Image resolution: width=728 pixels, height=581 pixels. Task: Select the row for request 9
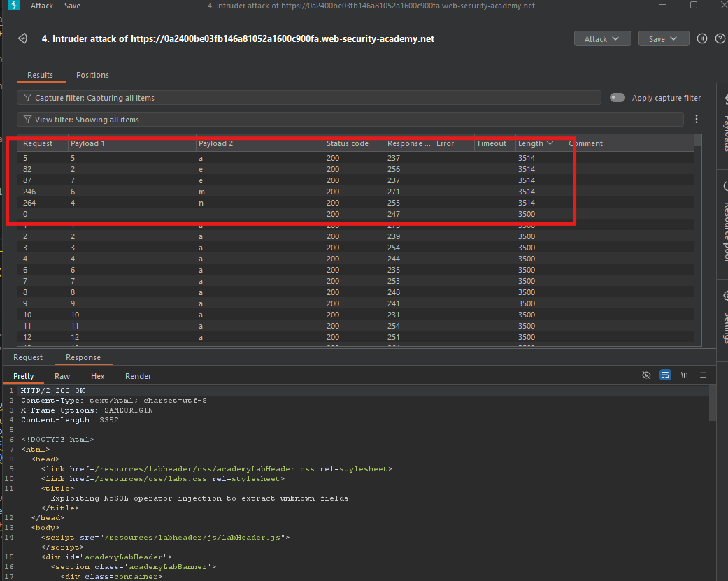(x=356, y=303)
